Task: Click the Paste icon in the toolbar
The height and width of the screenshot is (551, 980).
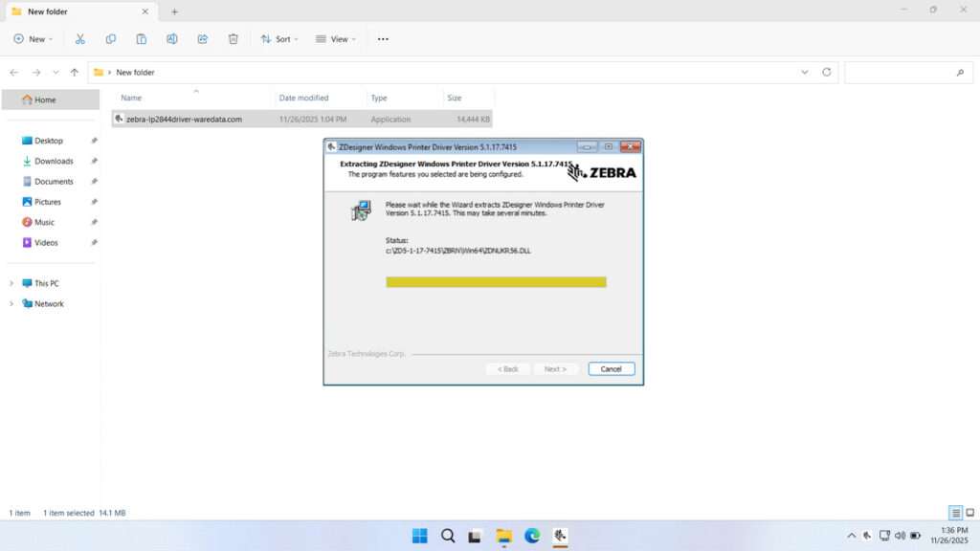Action: point(142,38)
